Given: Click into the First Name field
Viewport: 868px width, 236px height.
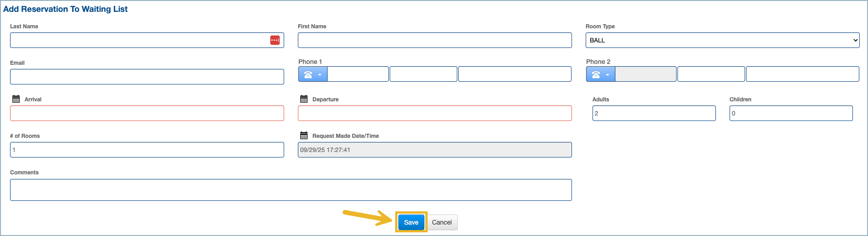Looking at the screenshot, I should click(434, 40).
